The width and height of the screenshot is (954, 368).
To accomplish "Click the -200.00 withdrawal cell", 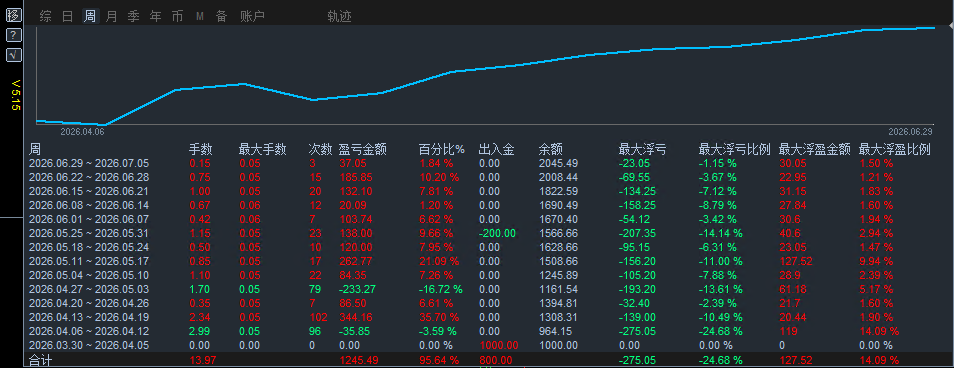I will (x=497, y=233).
